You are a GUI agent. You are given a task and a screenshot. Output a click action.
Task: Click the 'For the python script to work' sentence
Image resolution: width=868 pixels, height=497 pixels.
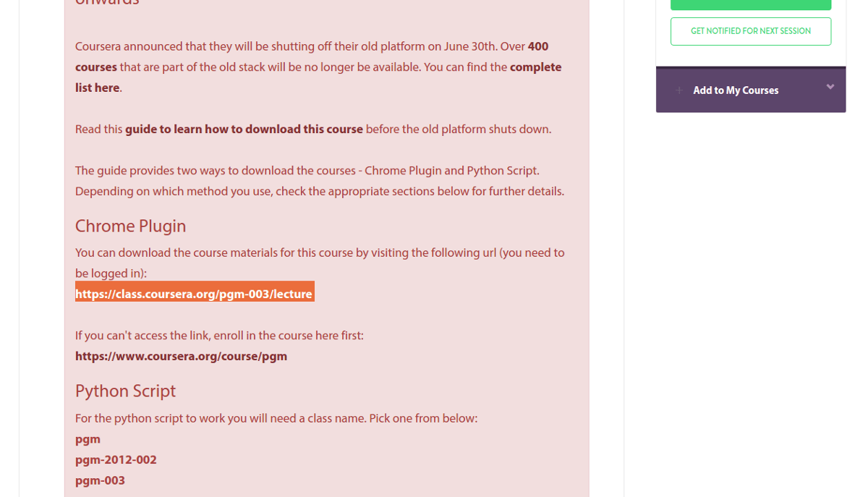pos(276,418)
